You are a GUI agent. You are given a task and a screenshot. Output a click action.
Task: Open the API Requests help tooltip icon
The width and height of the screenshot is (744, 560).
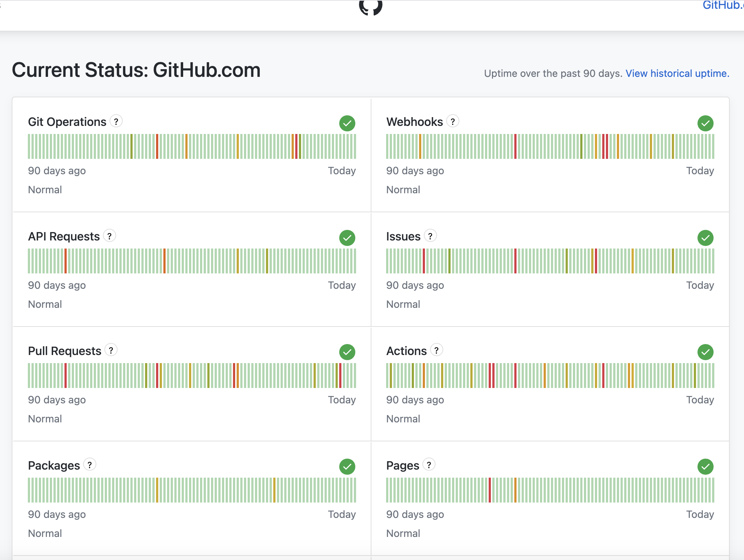pos(110,236)
